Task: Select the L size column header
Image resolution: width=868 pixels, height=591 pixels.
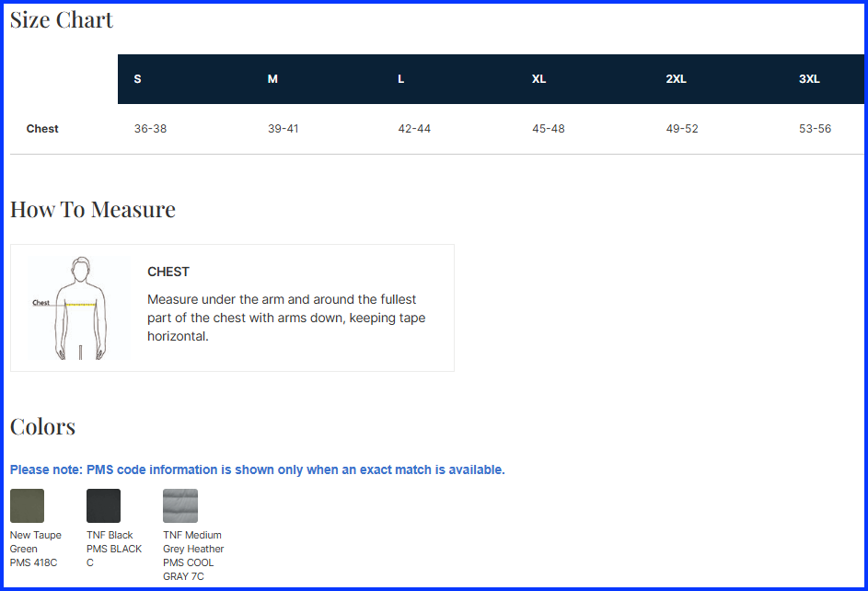Action: pyautogui.click(x=401, y=79)
